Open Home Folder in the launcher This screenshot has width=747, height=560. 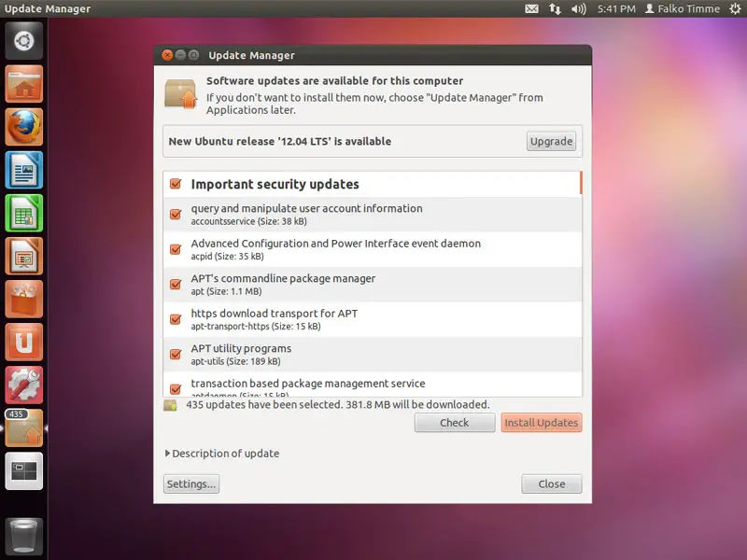click(x=24, y=84)
